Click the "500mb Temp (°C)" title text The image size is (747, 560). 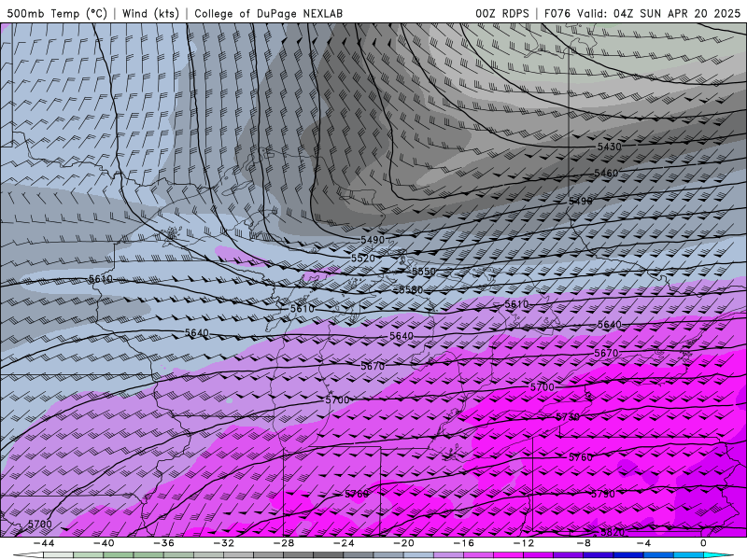pyautogui.click(x=57, y=13)
